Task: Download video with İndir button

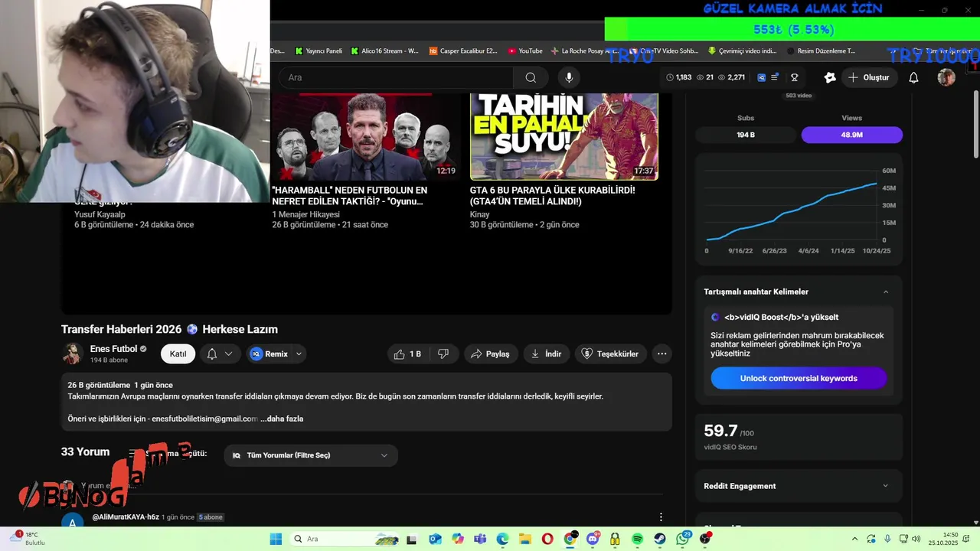Action: click(x=546, y=354)
